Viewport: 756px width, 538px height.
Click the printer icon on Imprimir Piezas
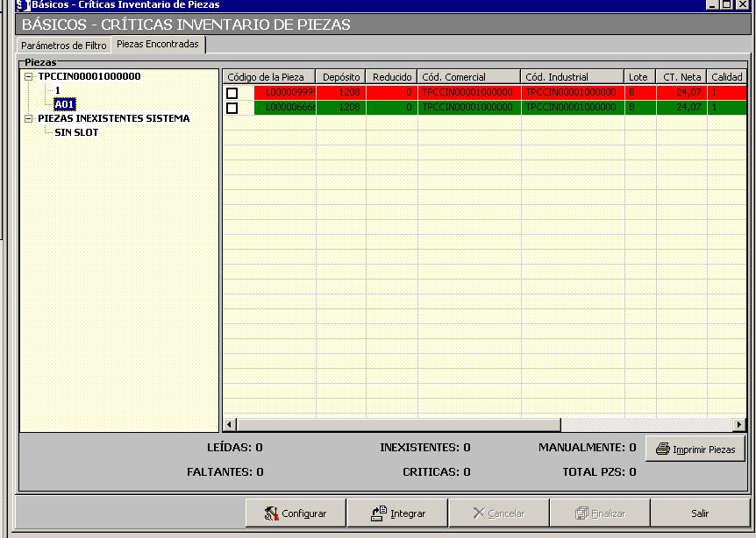coord(663,450)
